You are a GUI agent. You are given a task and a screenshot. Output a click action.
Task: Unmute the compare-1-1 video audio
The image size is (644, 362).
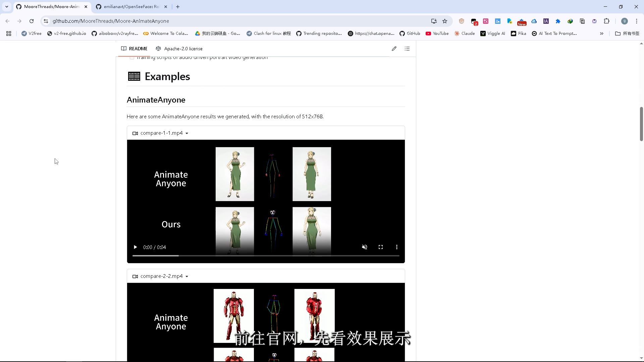[365, 247]
